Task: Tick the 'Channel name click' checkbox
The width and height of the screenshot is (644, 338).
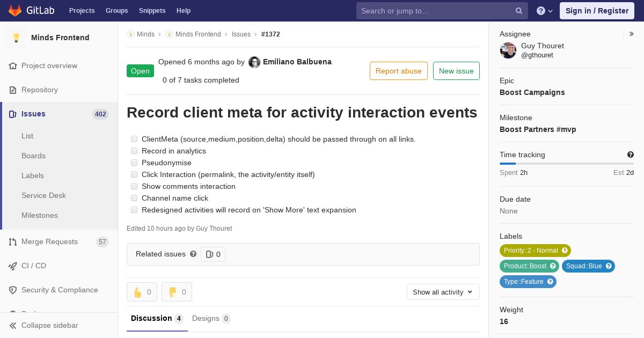Action: tap(134, 198)
